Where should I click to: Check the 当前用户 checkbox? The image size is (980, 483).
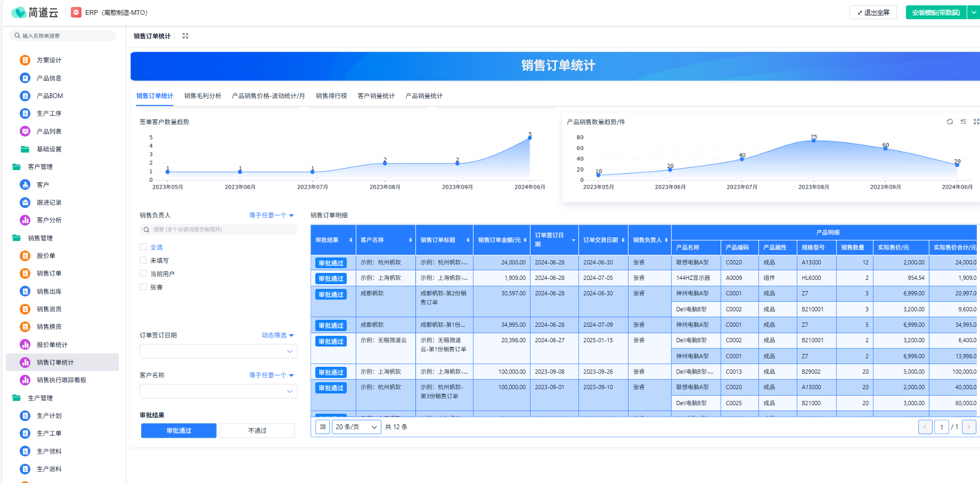pyautogui.click(x=143, y=273)
